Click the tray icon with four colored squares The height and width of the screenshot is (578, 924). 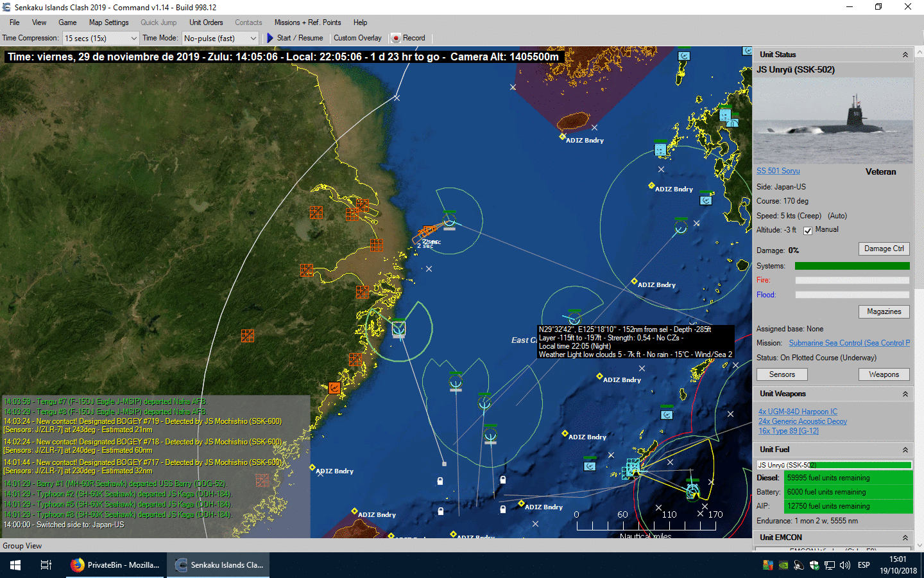[x=767, y=565]
